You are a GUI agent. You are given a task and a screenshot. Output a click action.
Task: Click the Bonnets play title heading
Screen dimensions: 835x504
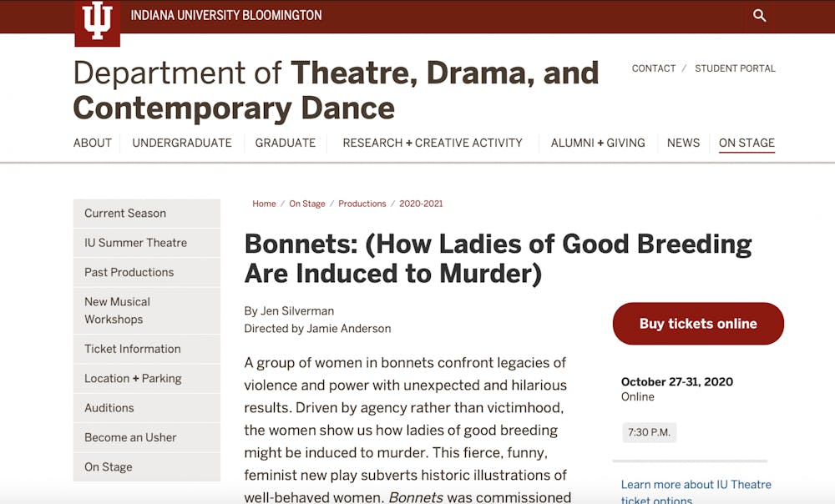(498, 259)
